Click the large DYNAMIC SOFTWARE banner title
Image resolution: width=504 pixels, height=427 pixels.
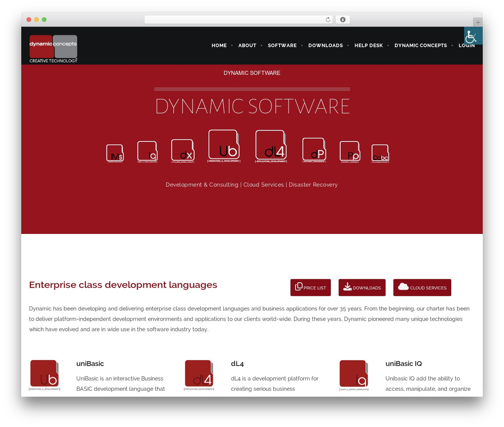[252, 106]
